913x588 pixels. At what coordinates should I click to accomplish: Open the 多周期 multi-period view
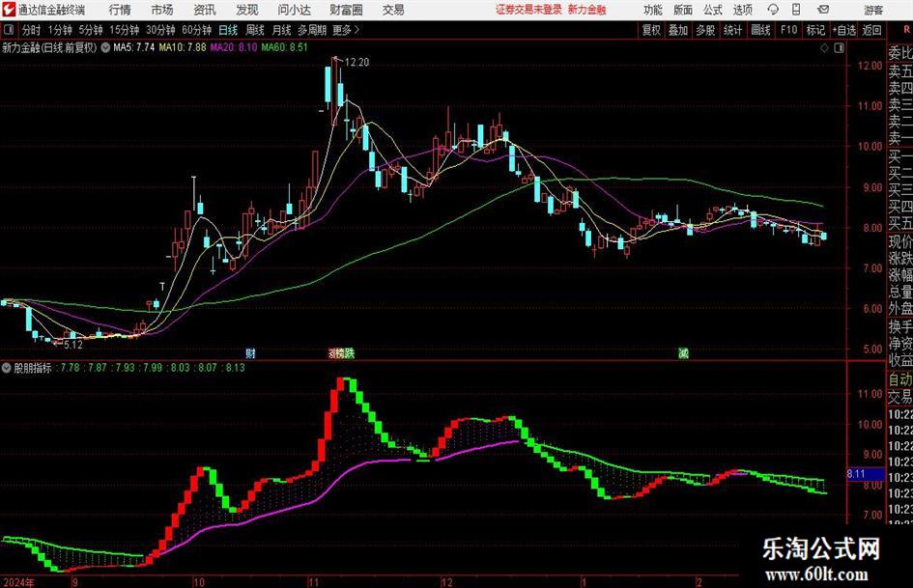pos(312,30)
